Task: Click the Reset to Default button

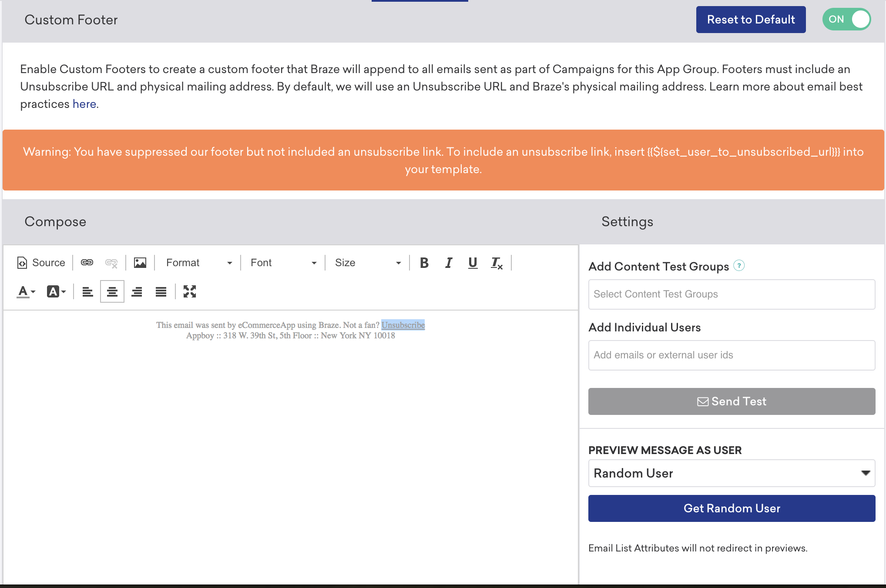Action: tap(751, 20)
